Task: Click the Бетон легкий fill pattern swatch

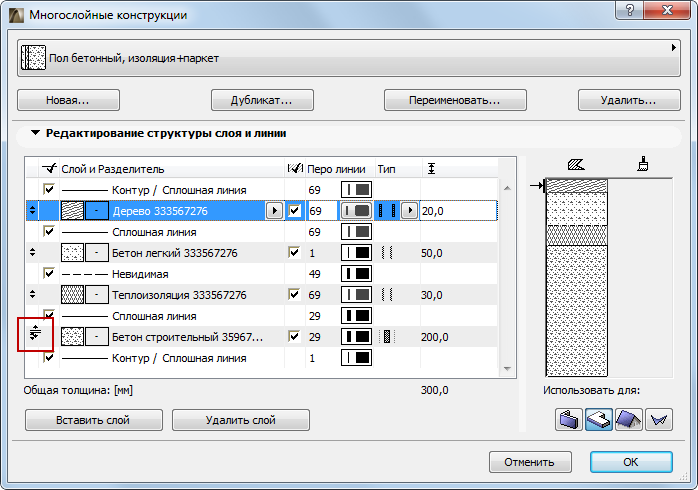Action: (72, 253)
